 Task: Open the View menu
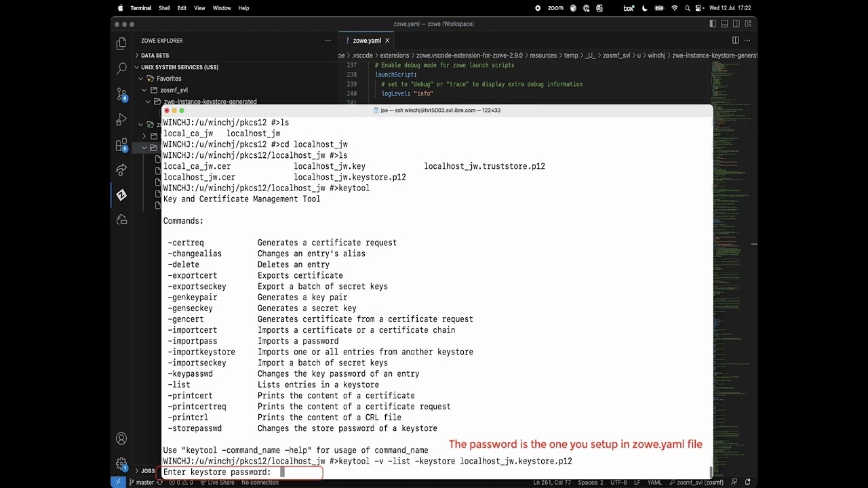(x=199, y=8)
